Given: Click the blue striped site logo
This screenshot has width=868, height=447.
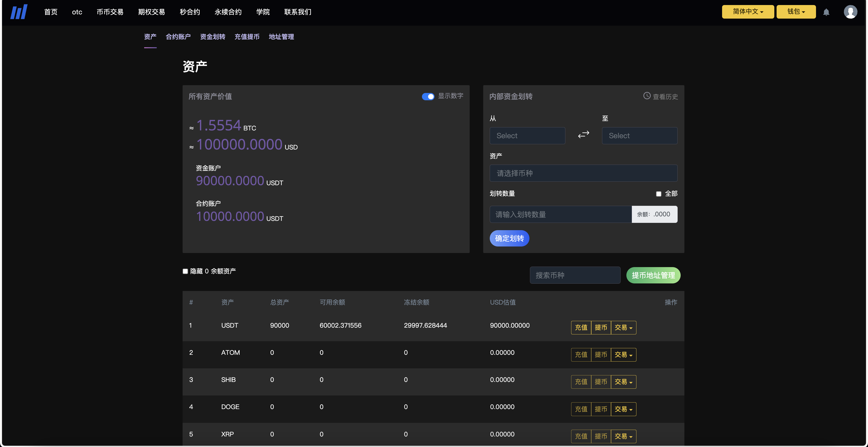Looking at the screenshot, I should click(19, 12).
